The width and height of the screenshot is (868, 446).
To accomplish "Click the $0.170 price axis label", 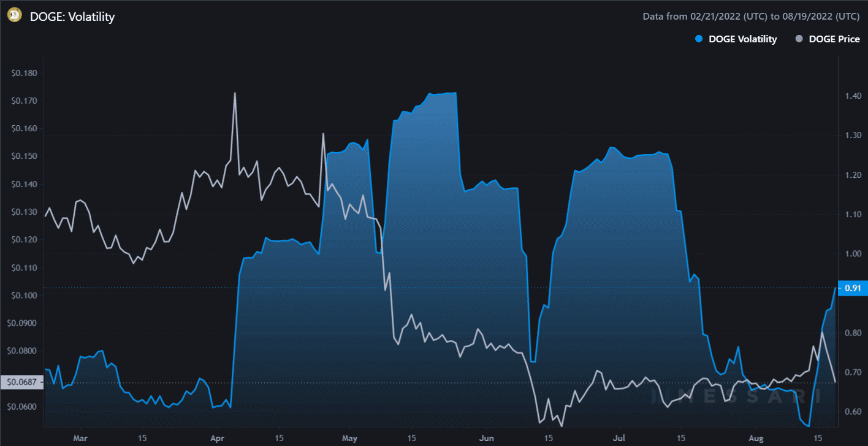I will [x=24, y=101].
